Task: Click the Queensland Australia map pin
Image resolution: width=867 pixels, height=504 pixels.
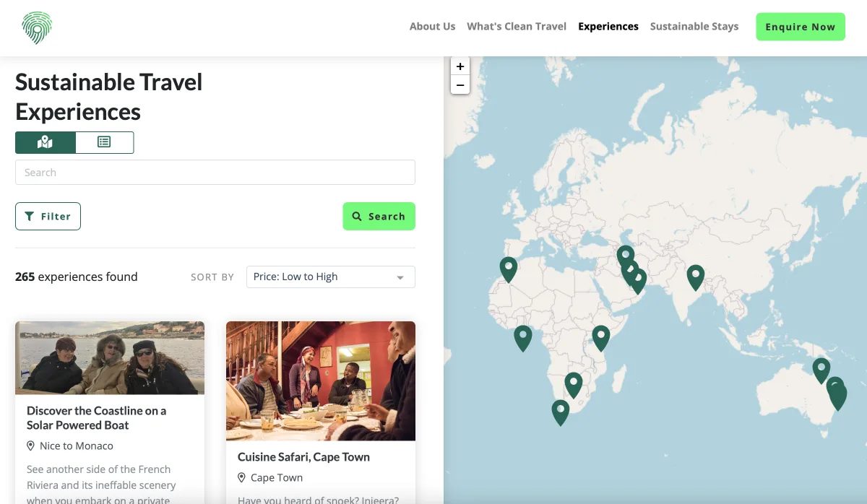Action: [821, 370]
